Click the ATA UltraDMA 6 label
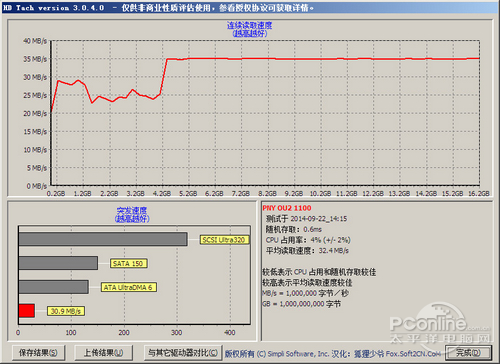The width and height of the screenshot is (500, 364). (x=128, y=287)
